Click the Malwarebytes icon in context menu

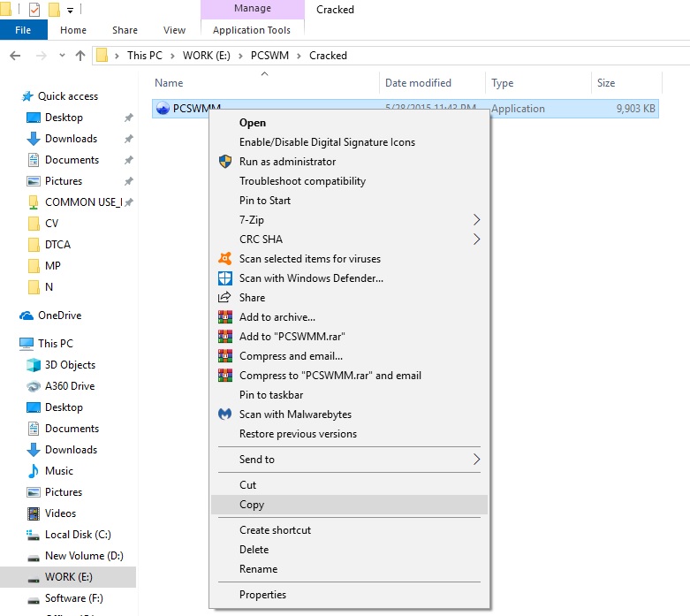click(225, 414)
